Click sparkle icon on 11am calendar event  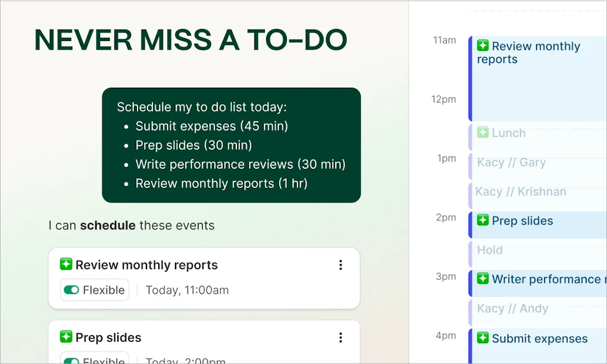(483, 46)
